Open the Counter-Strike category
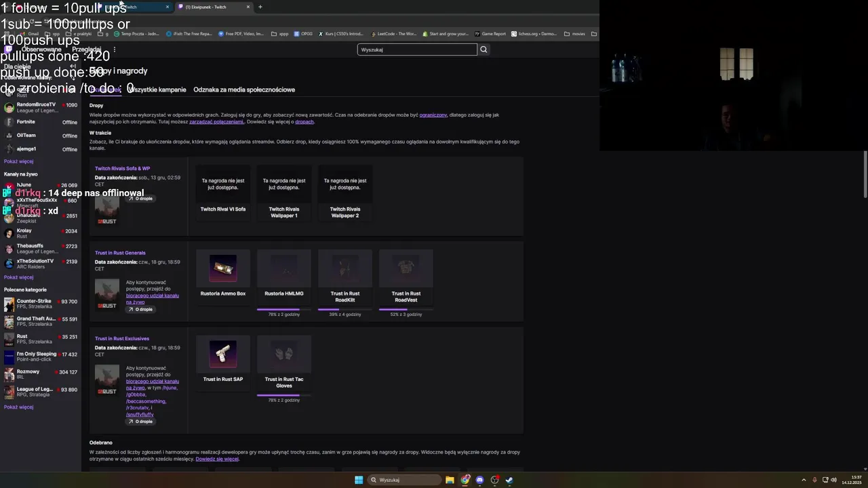Screen dimensions: 868x488 point(41,304)
